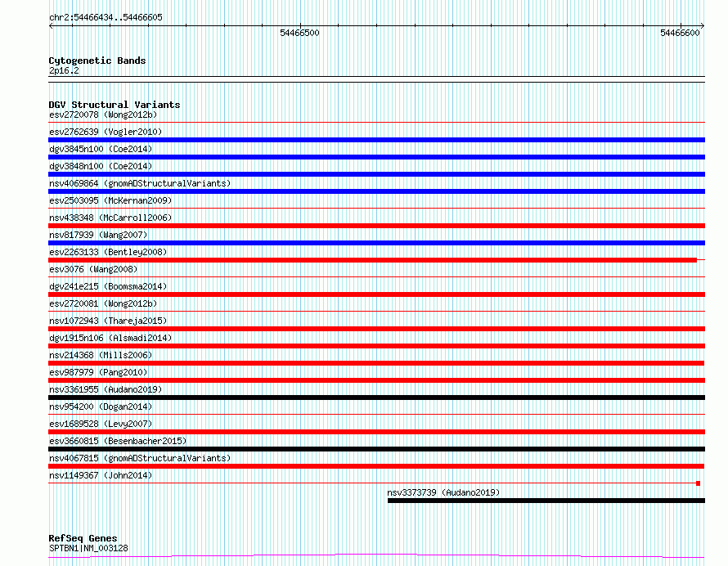Click the Cytogenetic Bands track title
The image size is (728, 566).
(97, 61)
